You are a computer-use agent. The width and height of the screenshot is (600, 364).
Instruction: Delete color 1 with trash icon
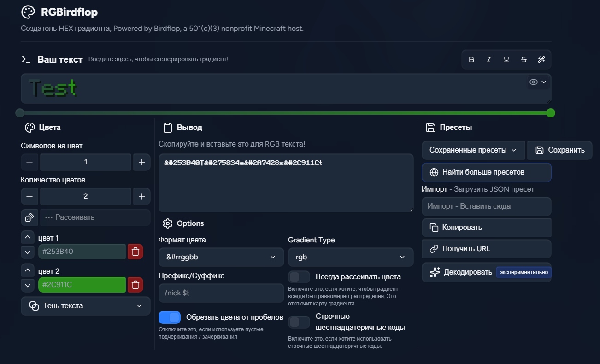[135, 252]
